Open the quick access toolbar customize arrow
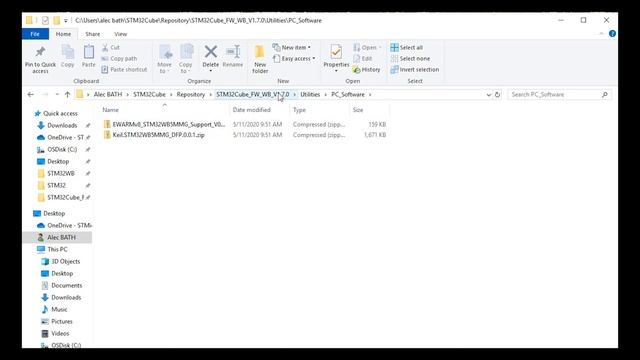Screen dimensions: 640x360 click(x=66, y=20)
